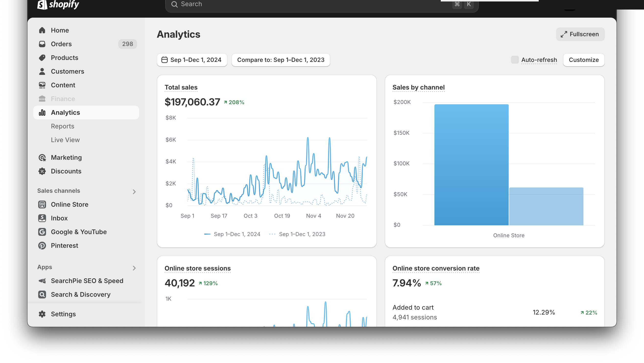Click the Content image icon
The width and height of the screenshot is (644, 363).
(x=42, y=85)
